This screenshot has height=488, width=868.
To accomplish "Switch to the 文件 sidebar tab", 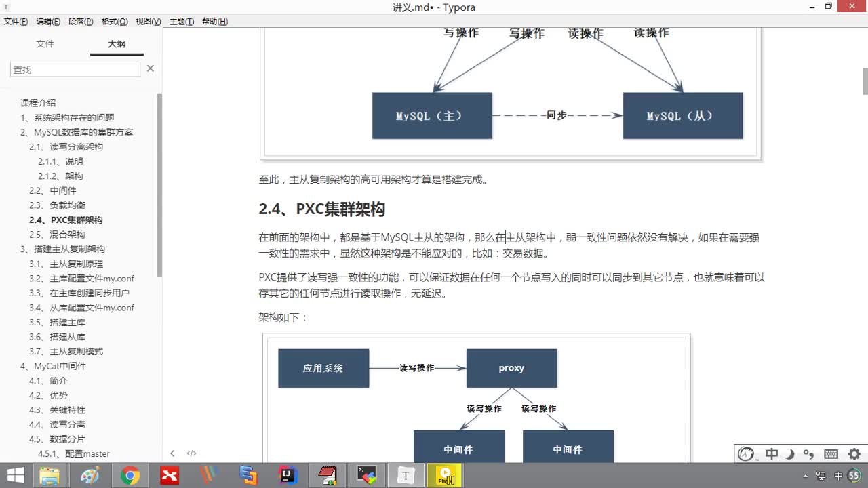I will 45,44.
